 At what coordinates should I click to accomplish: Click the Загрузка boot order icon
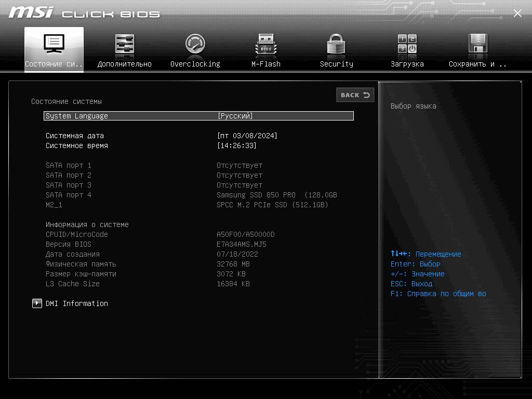(x=407, y=44)
